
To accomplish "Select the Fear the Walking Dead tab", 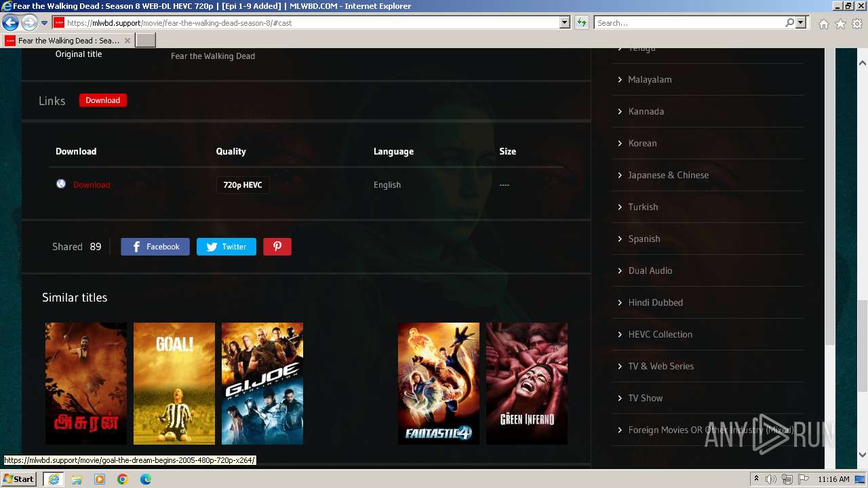I will pyautogui.click(x=68, y=41).
